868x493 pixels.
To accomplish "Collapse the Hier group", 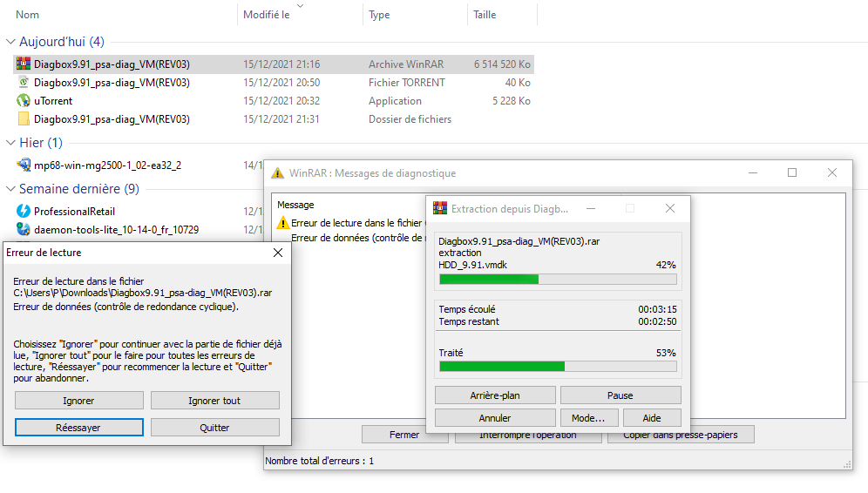I will point(10,143).
